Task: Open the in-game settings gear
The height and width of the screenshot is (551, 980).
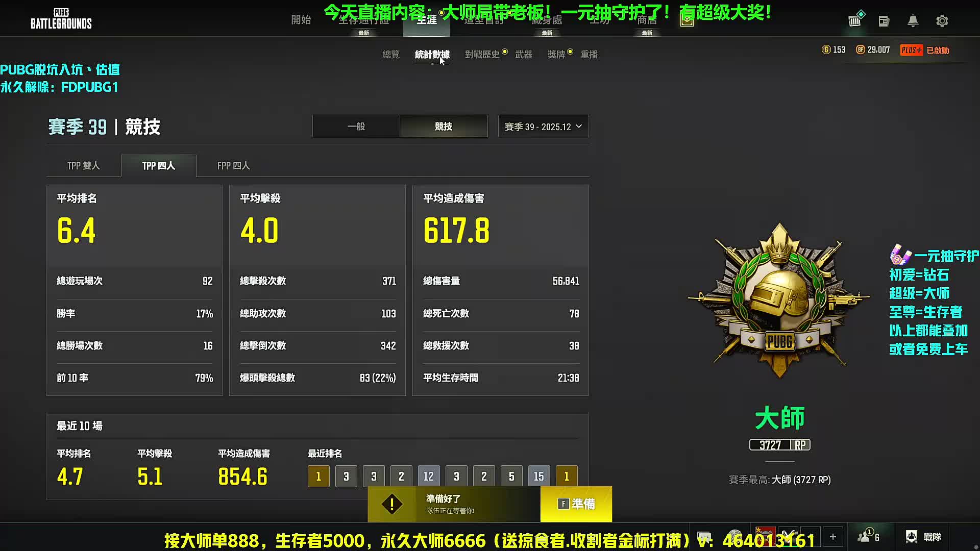Action: 942,21
